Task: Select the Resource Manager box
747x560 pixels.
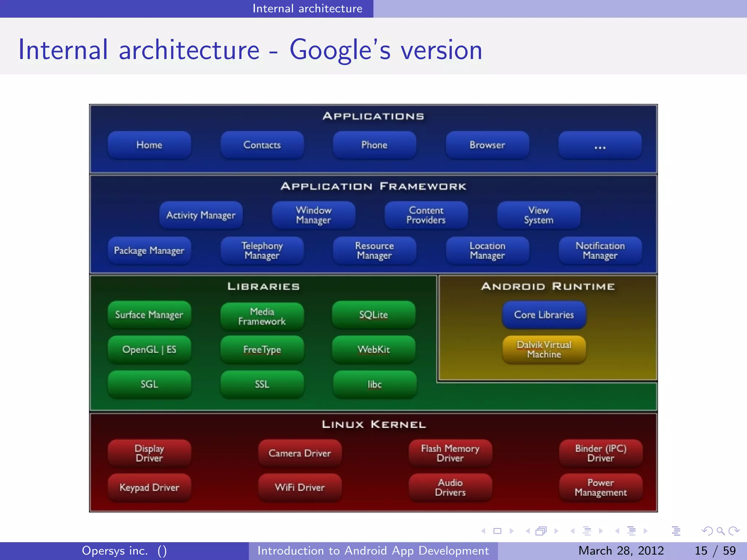Action: (x=375, y=250)
